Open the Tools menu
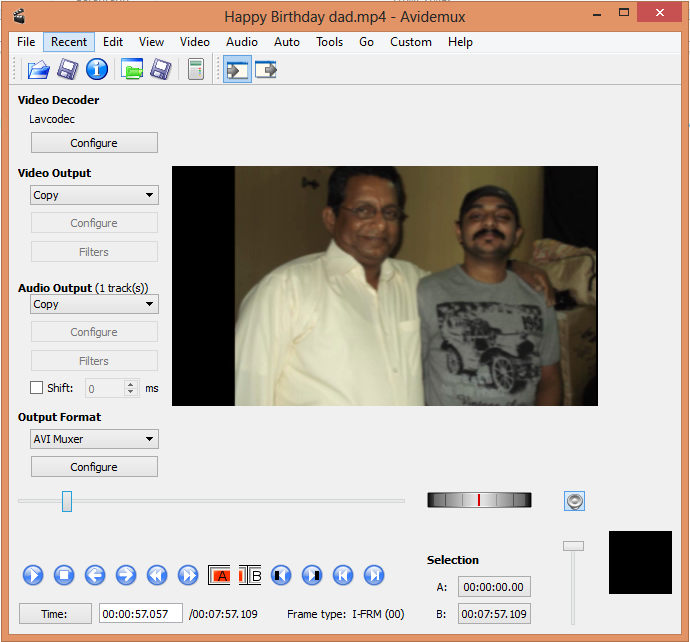The width and height of the screenshot is (690, 642). (x=329, y=42)
